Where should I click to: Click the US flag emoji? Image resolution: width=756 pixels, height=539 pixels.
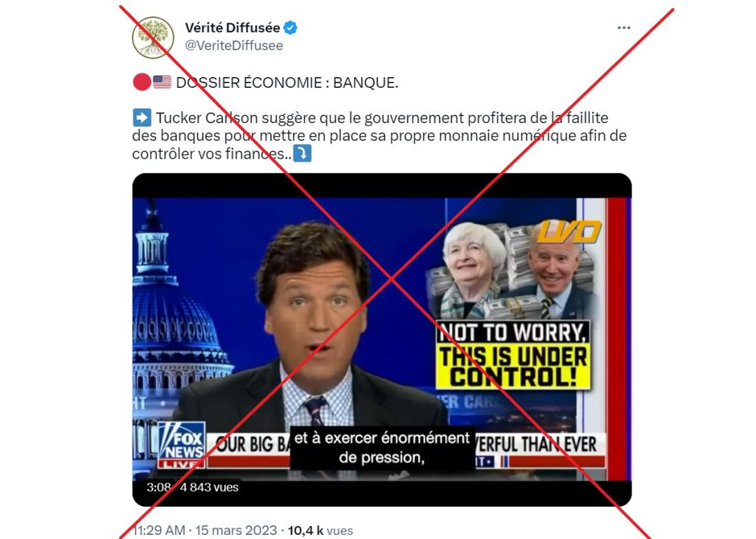coord(162,82)
